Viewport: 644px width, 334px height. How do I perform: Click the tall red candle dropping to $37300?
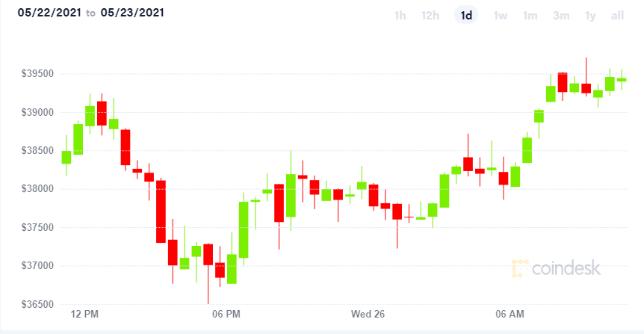coord(161,211)
